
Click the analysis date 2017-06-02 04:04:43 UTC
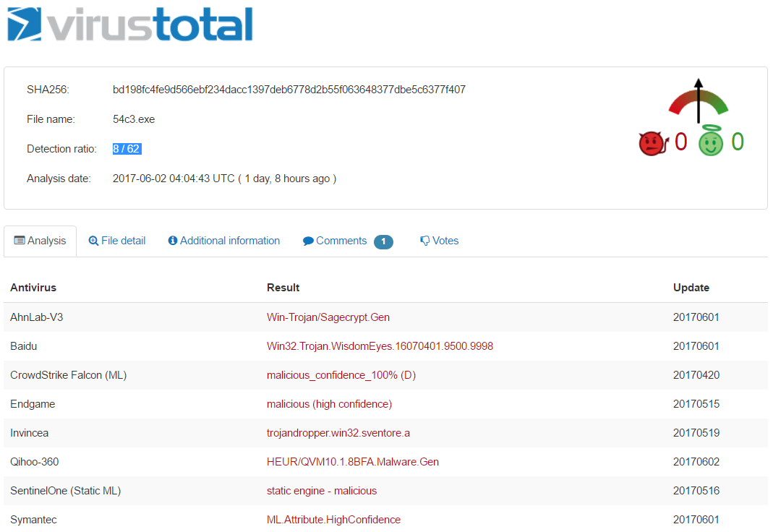coord(174,179)
